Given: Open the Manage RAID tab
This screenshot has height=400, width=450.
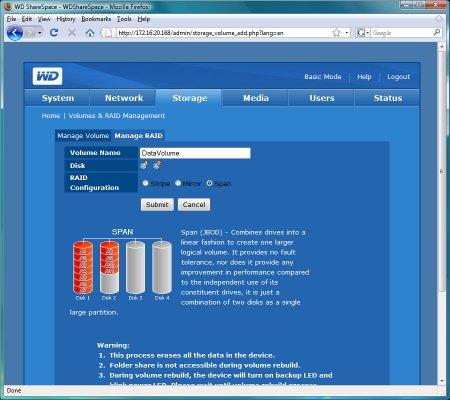Looking at the screenshot, I should tap(138, 136).
